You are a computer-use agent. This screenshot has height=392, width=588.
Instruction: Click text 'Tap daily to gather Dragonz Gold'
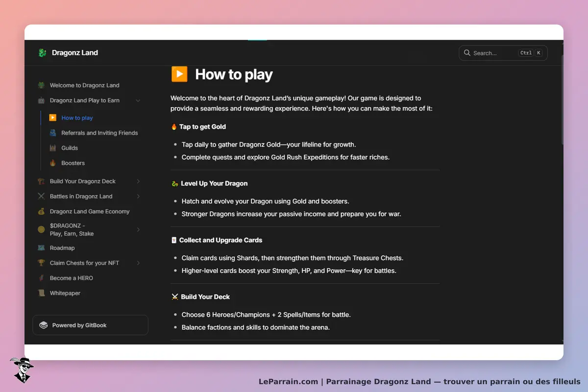pos(234,145)
